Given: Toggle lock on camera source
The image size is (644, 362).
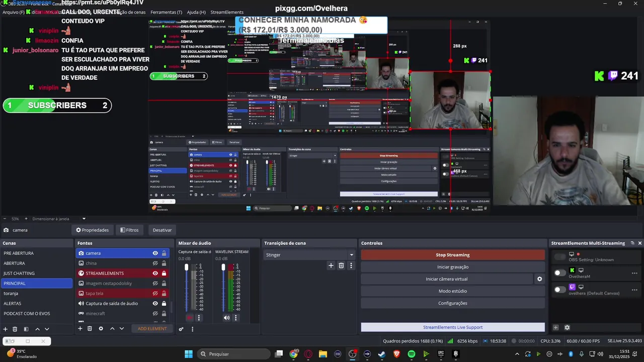Looking at the screenshot, I should tap(164, 253).
